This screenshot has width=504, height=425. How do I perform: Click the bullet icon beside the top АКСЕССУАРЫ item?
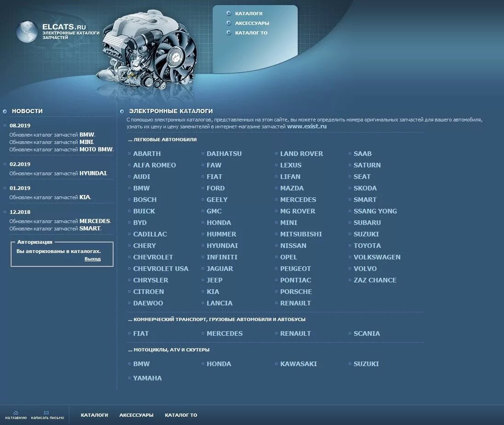pyautogui.click(x=228, y=23)
